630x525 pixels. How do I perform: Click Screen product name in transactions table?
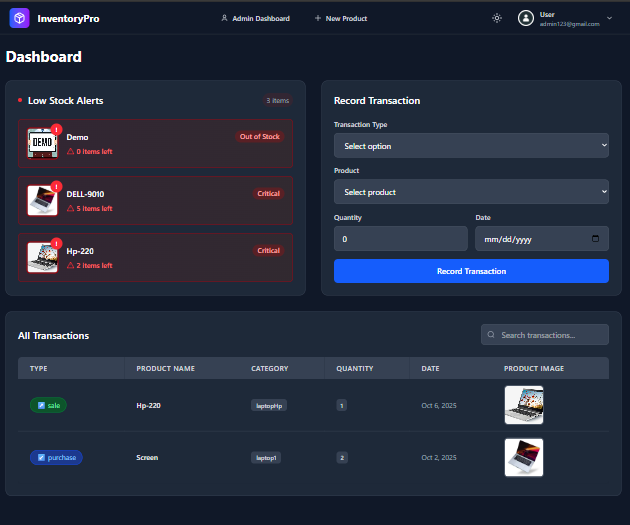coord(147,458)
